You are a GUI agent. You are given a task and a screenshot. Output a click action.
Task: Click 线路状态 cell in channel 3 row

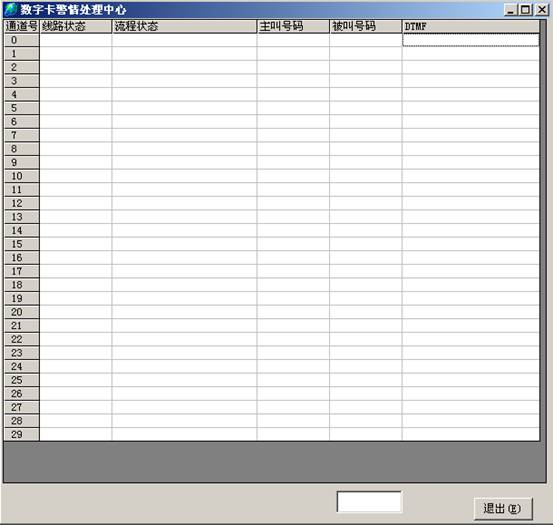click(75, 81)
